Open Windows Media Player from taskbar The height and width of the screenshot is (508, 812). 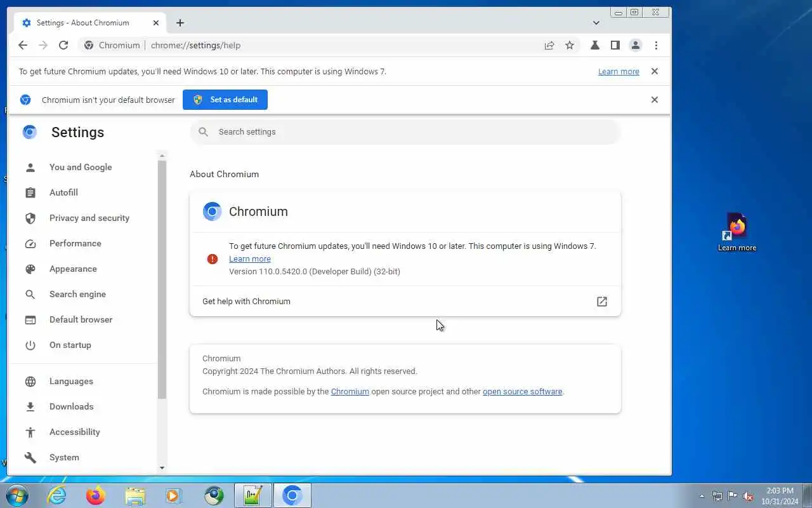(x=174, y=495)
